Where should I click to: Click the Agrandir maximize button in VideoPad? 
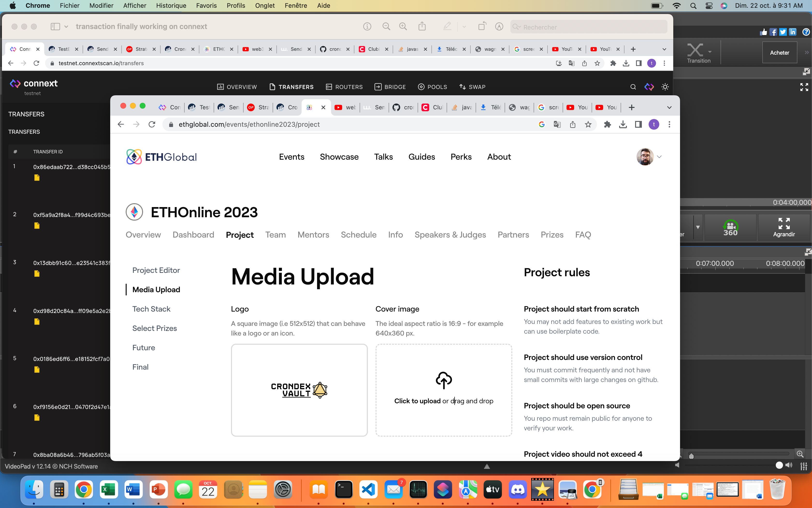784,228
